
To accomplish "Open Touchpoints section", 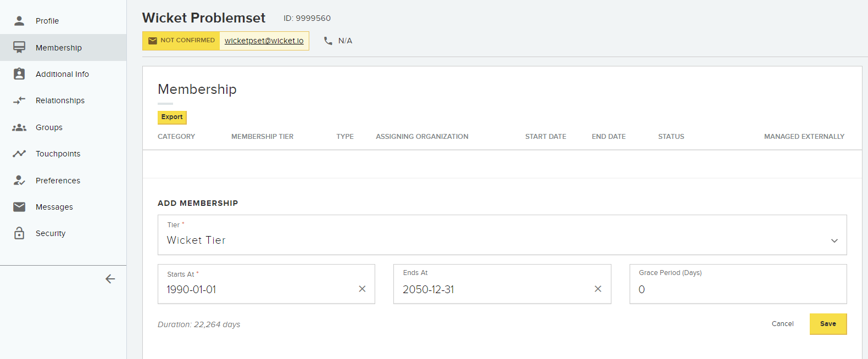I will coord(63,154).
